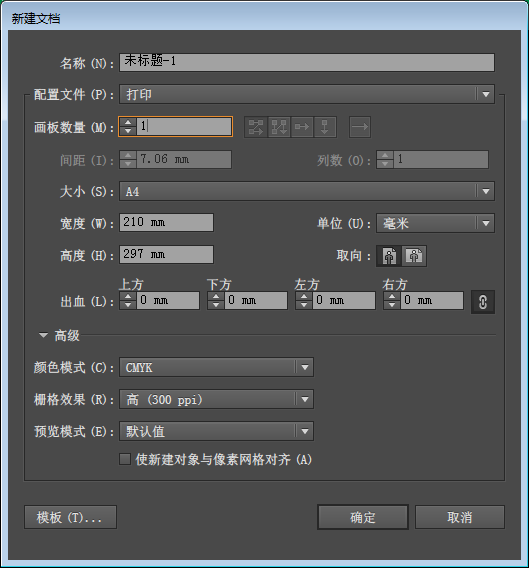Choose portrait orientation icon
This screenshot has width=529, height=568.
coord(389,256)
